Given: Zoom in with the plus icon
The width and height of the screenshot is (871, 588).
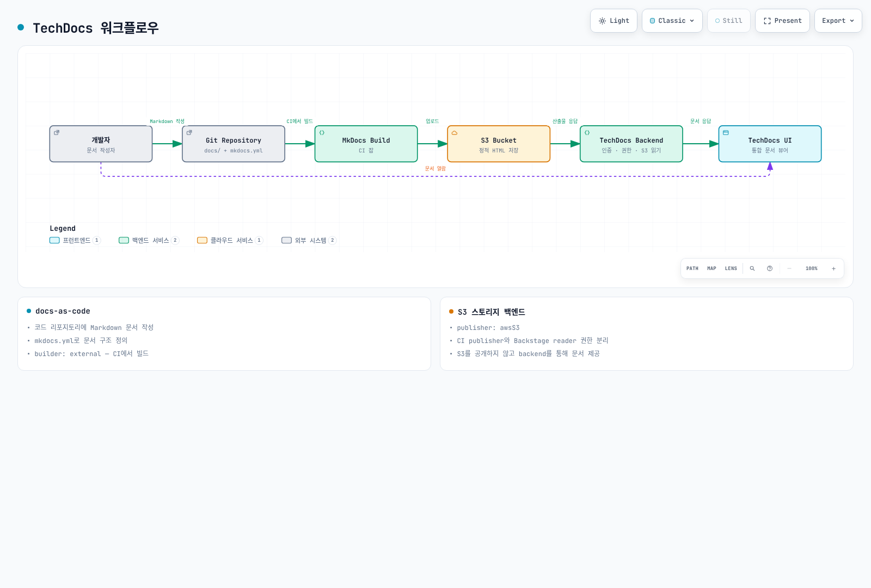Looking at the screenshot, I should (x=833, y=268).
